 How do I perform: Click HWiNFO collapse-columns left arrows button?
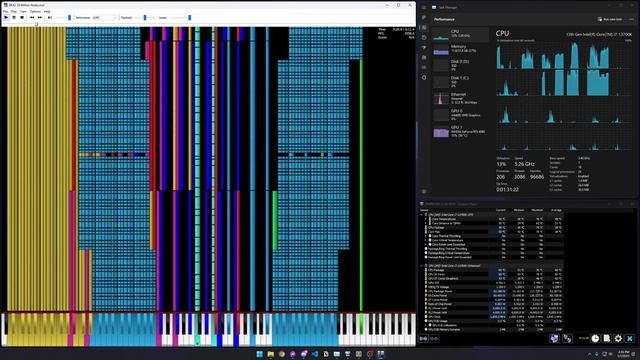pyautogui.click(x=434, y=338)
